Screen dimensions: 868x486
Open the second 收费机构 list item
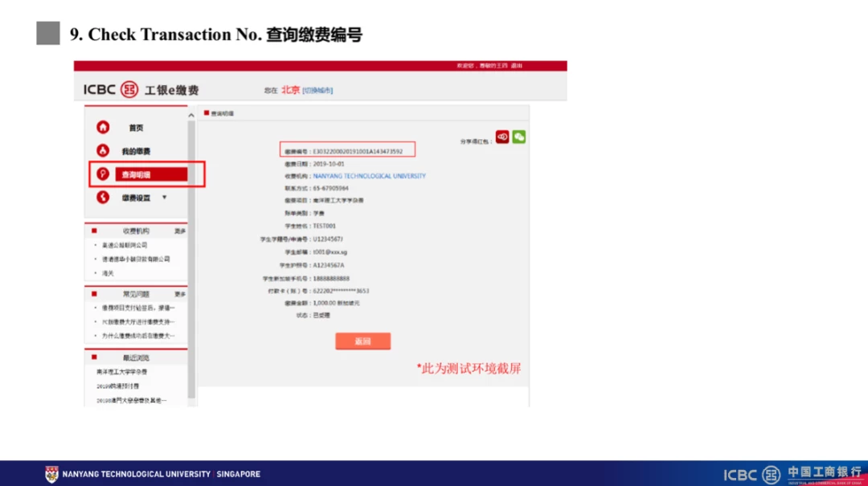coord(136,259)
